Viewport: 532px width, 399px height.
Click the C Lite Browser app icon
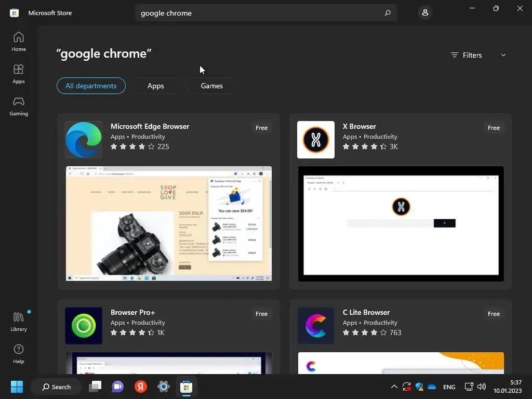coord(316,326)
